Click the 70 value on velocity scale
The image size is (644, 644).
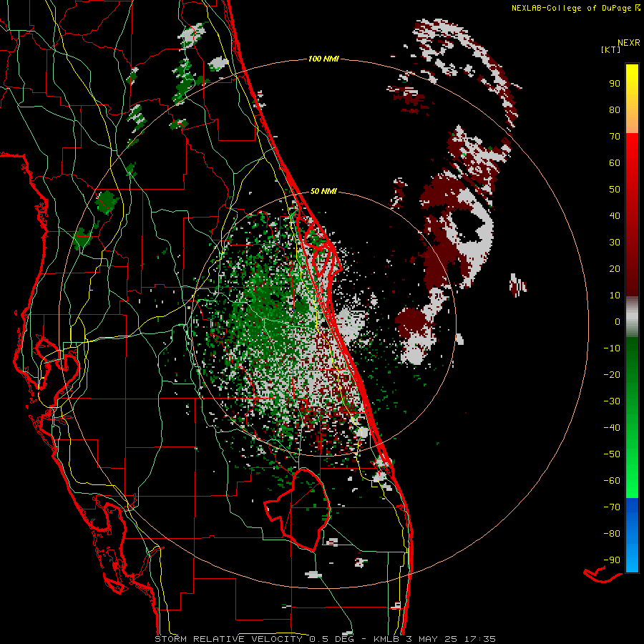coord(615,137)
